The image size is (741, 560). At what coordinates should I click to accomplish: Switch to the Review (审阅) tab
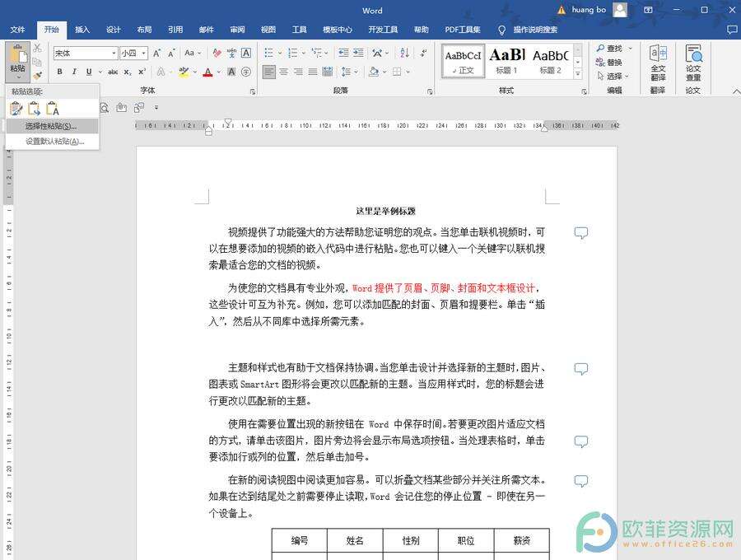pyautogui.click(x=237, y=30)
